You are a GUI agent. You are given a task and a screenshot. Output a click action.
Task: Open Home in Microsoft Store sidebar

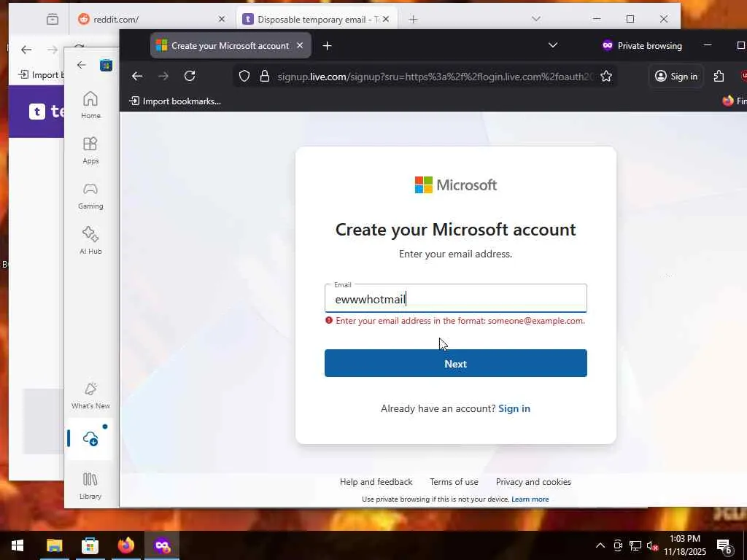[x=90, y=105]
